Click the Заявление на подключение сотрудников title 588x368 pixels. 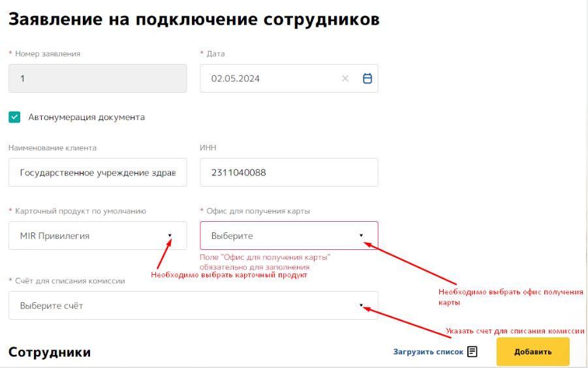[194, 19]
